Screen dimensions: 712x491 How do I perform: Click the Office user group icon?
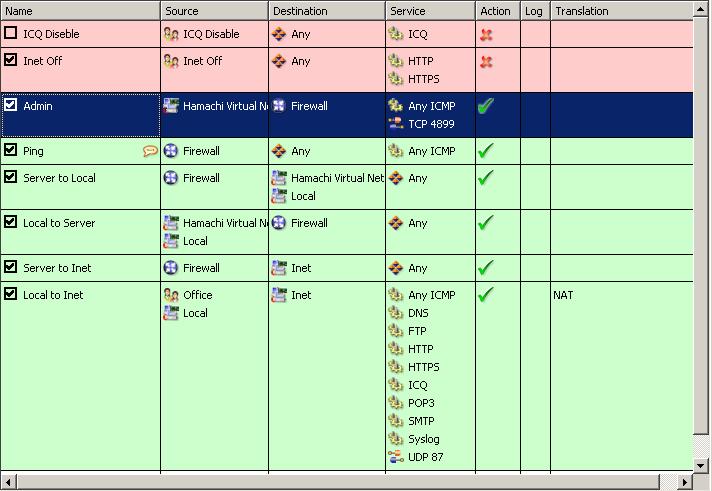coord(171,295)
